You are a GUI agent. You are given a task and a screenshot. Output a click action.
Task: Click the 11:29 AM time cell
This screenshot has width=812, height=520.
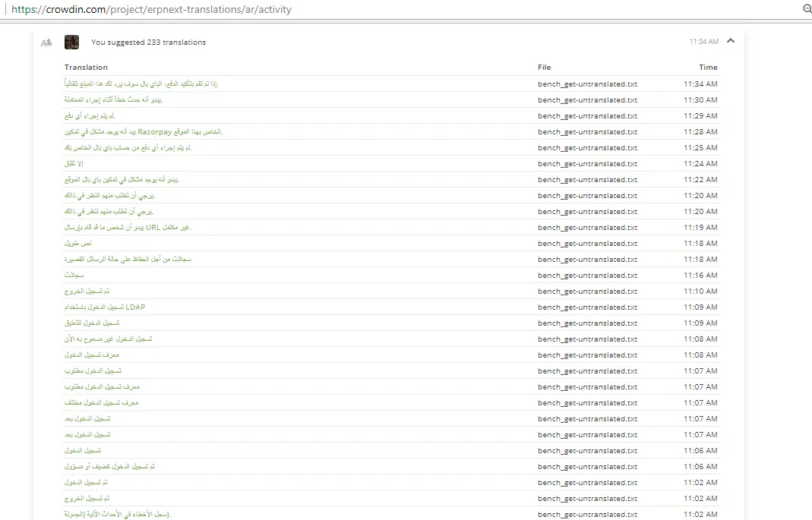(700, 116)
